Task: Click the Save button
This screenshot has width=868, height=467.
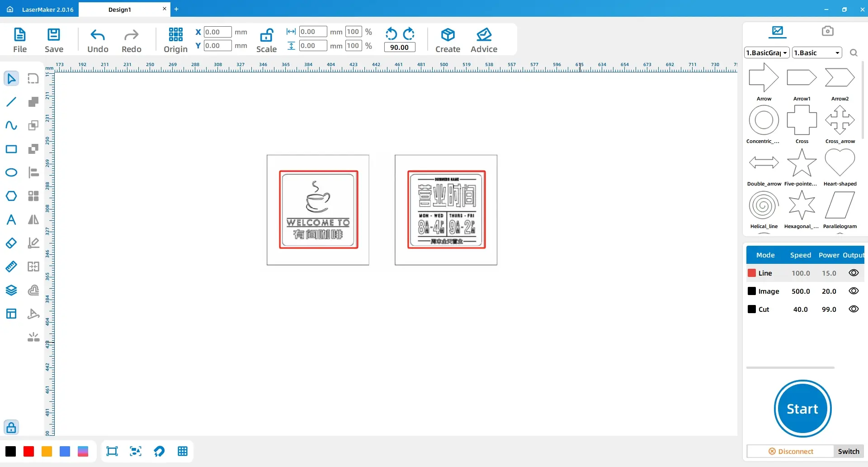Action: 54,41
